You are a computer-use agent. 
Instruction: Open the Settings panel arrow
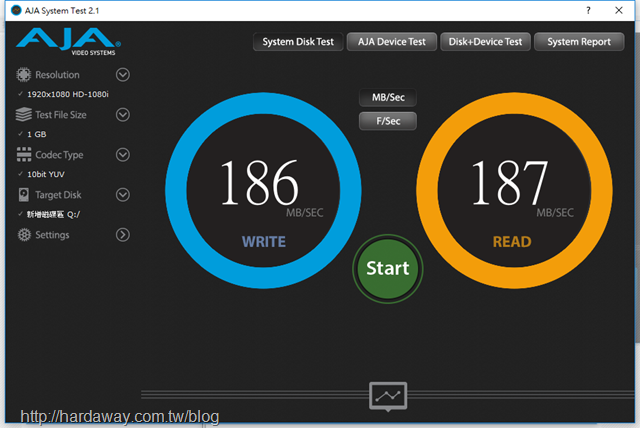coord(123,235)
